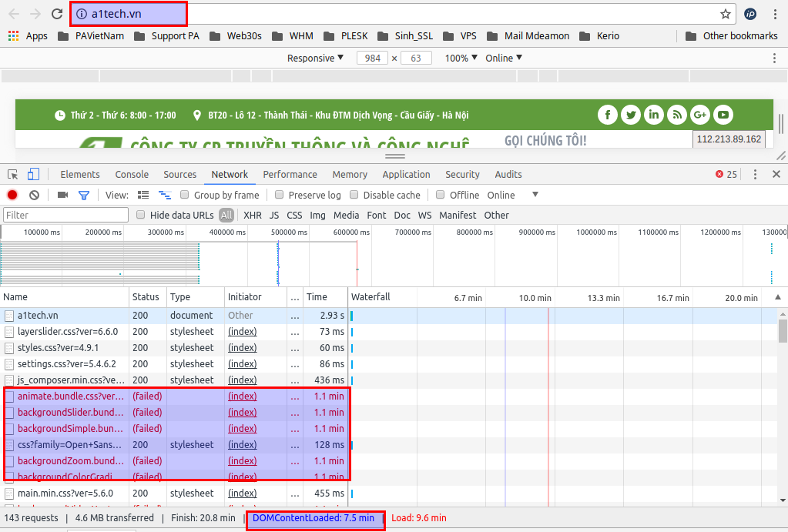Screen dimensions: 788x532
Task: Switch to the Console tab
Action: click(x=132, y=174)
